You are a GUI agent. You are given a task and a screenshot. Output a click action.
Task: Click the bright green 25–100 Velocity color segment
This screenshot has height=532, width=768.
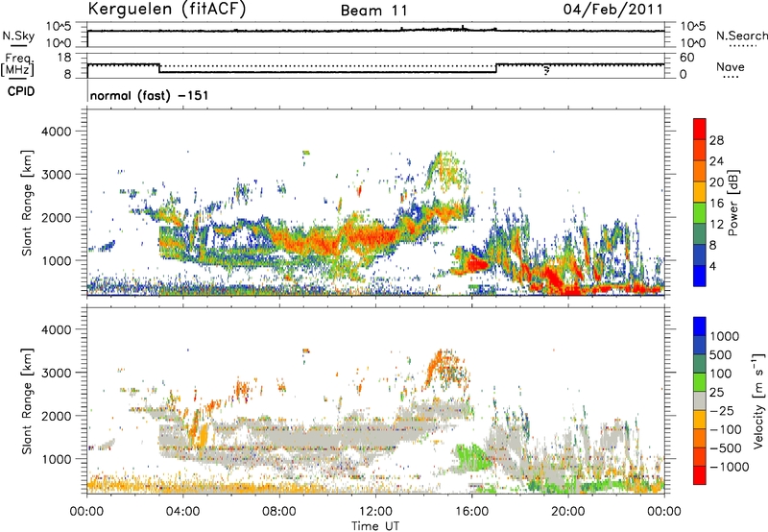pos(700,382)
